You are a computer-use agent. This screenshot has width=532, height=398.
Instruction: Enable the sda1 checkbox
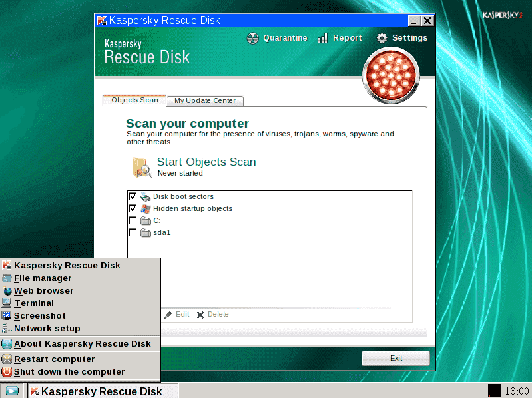click(133, 232)
